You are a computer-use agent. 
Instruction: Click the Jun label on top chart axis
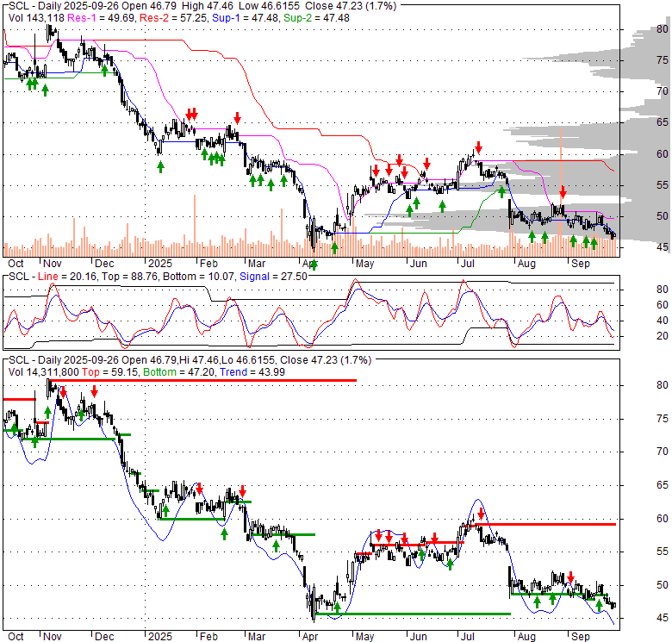(x=419, y=264)
